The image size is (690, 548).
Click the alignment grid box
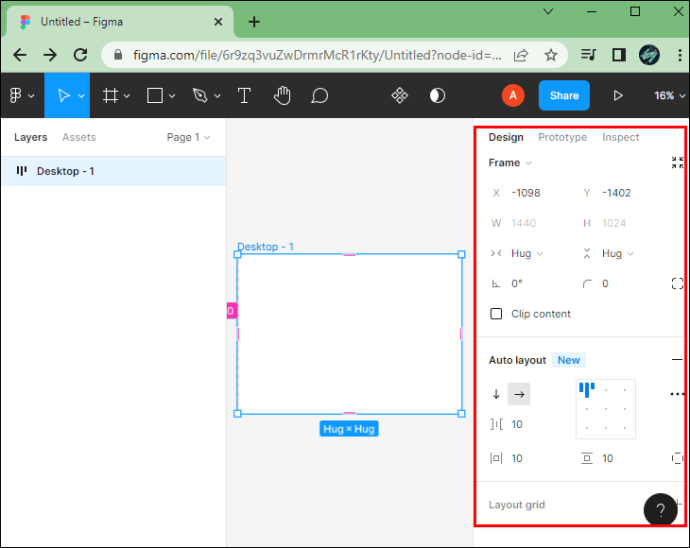pyautogui.click(x=606, y=409)
